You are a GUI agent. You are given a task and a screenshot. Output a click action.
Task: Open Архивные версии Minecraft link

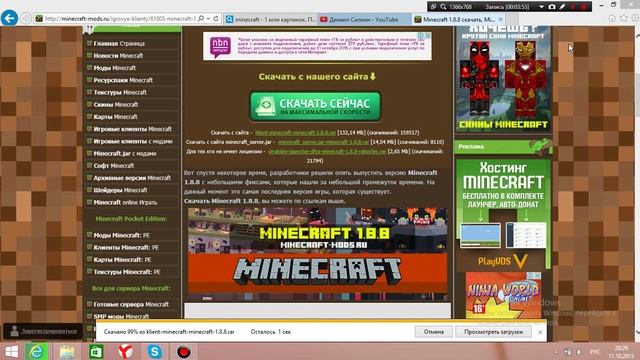(132, 178)
